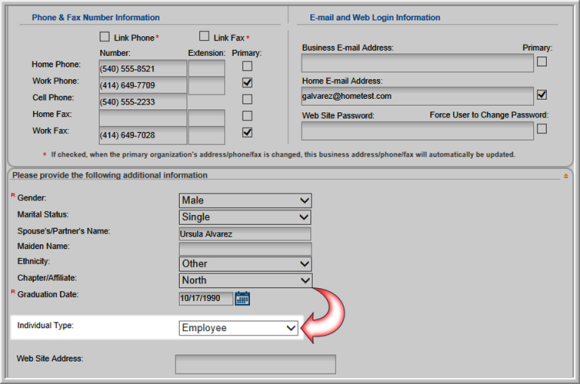This screenshot has height=384, width=580.
Task: Click the Home Fax number field
Action: 143,118
